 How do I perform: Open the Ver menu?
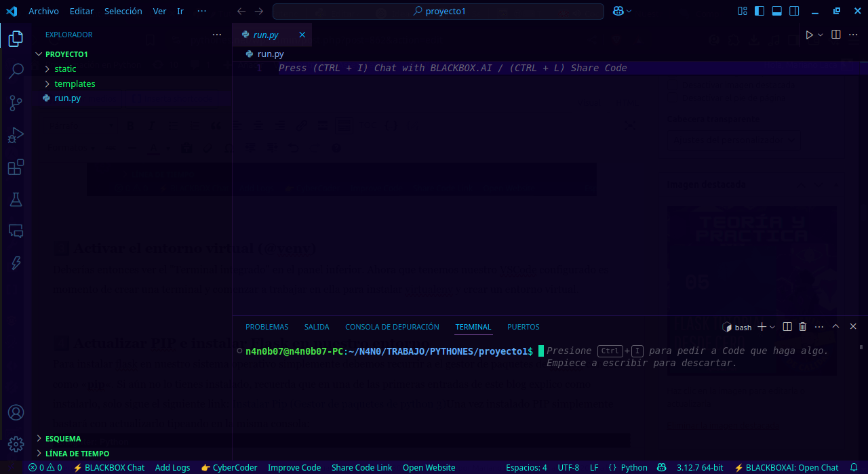160,12
